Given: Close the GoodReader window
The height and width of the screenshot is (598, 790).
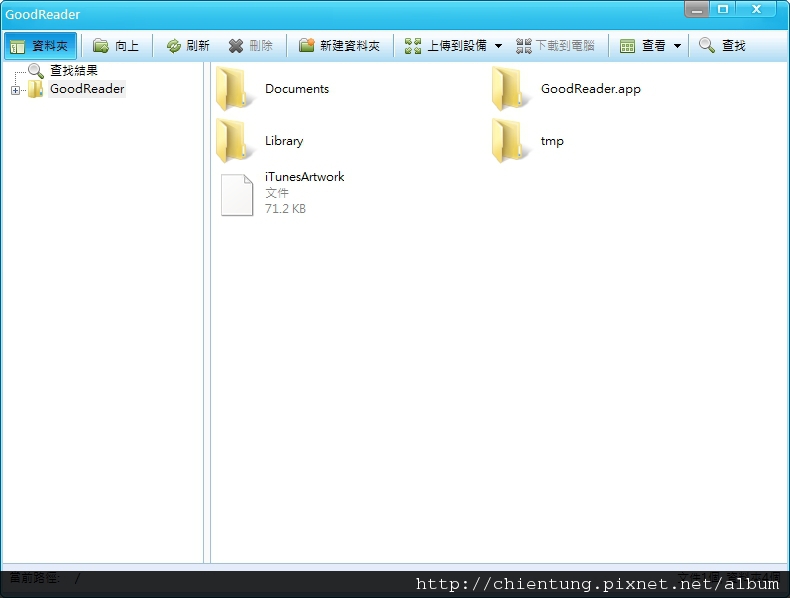Looking at the screenshot, I should (756, 9).
